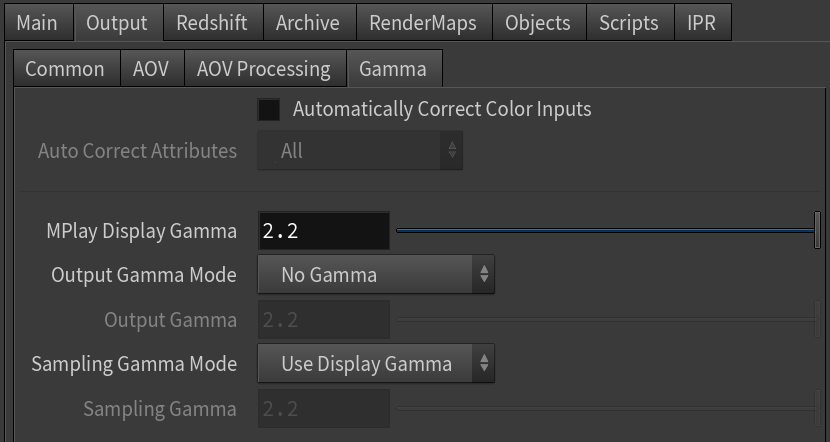The width and height of the screenshot is (830, 442).
Task: Switch to the IPR tab
Action: click(702, 22)
